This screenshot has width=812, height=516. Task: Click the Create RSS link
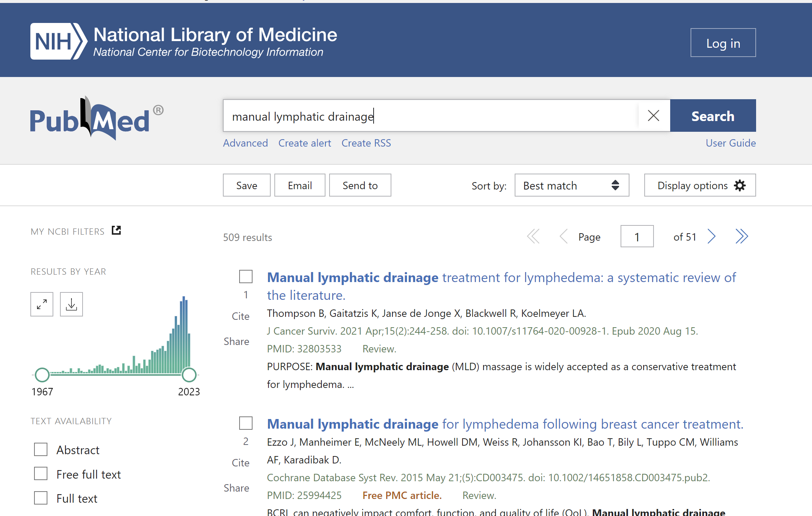[366, 143]
